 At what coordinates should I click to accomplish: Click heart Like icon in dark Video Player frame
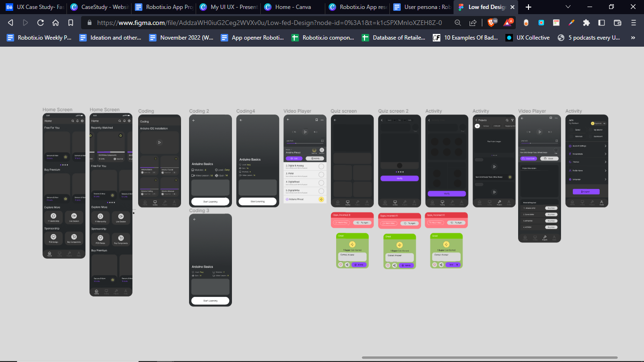click(556, 150)
